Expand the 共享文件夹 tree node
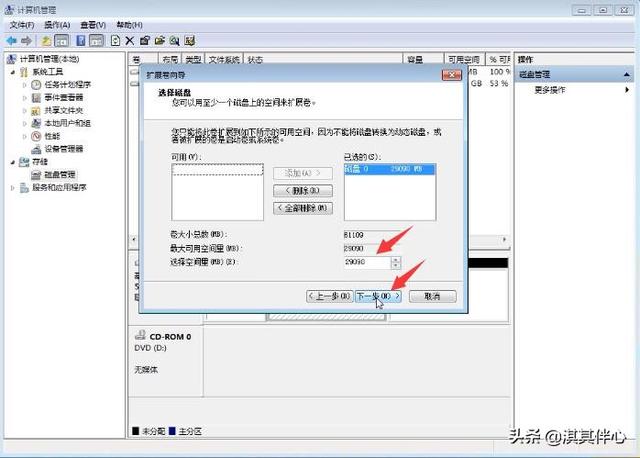The width and height of the screenshot is (640, 458). [x=24, y=111]
